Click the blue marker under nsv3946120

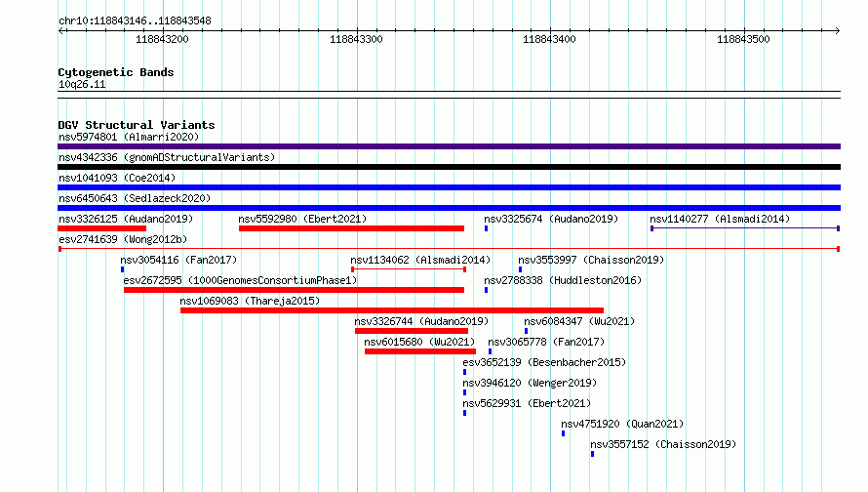click(464, 392)
